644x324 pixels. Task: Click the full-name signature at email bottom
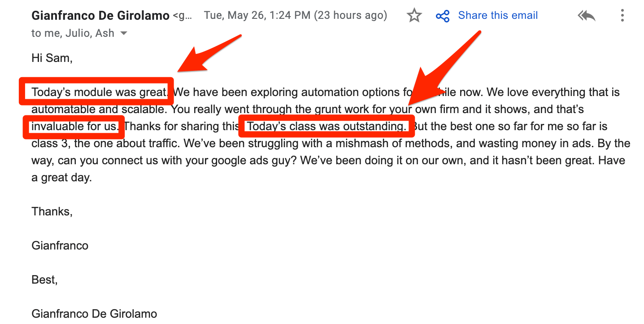click(x=94, y=314)
